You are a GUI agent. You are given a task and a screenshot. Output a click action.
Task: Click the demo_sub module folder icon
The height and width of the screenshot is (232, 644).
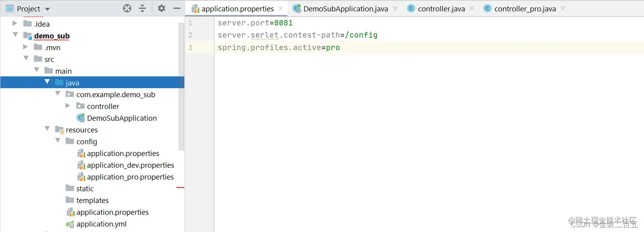[27, 35]
